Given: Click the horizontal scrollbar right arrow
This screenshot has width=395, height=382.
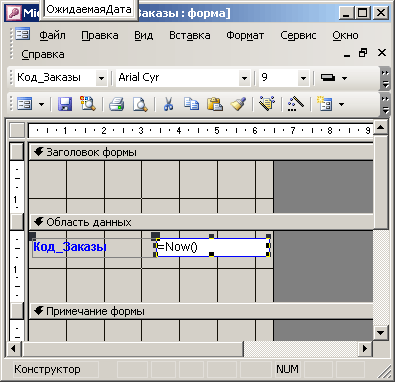Looking at the screenshot, I should click(365, 349).
